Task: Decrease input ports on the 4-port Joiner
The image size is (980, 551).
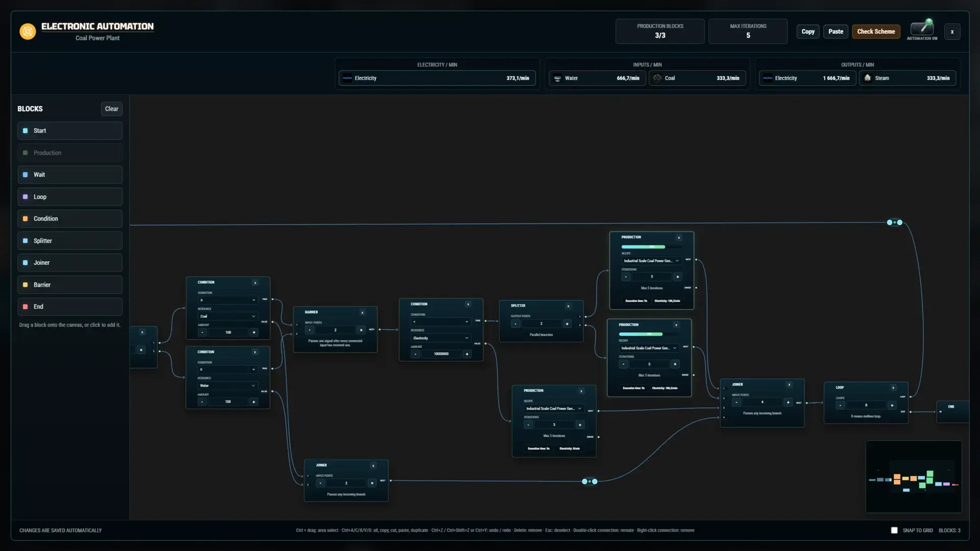Action: click(x=737, y=402)
